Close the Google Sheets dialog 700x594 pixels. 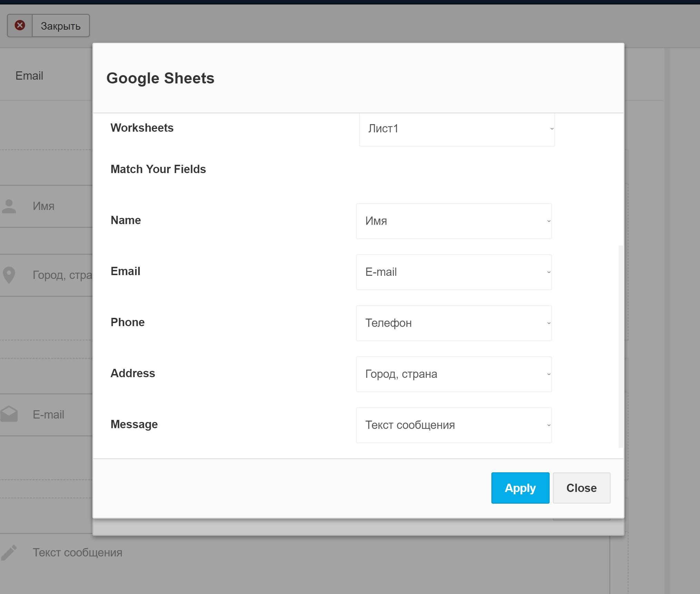click(x=581, y=488)
